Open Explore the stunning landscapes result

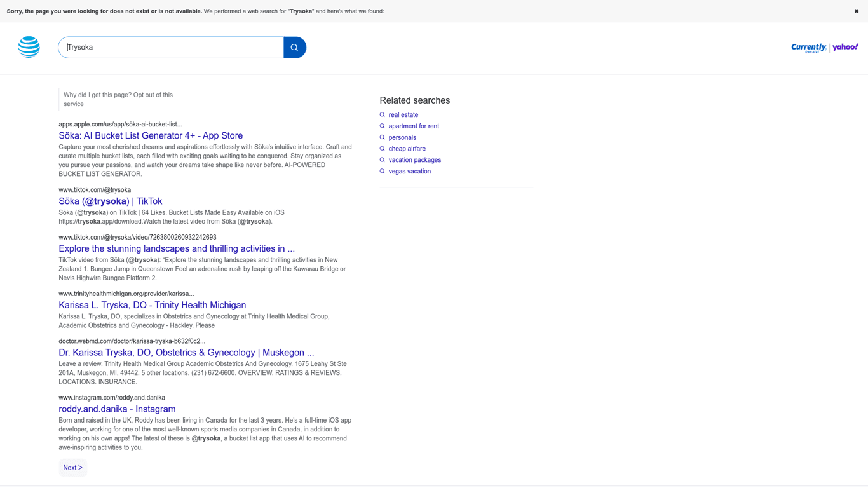pyautogui.click(x=177, y=248)
